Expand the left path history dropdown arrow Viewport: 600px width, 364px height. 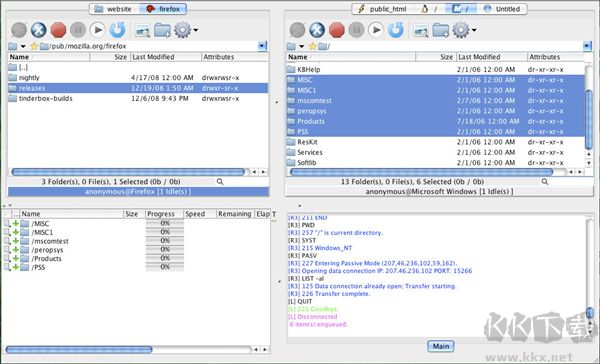[x=262, y=46]
